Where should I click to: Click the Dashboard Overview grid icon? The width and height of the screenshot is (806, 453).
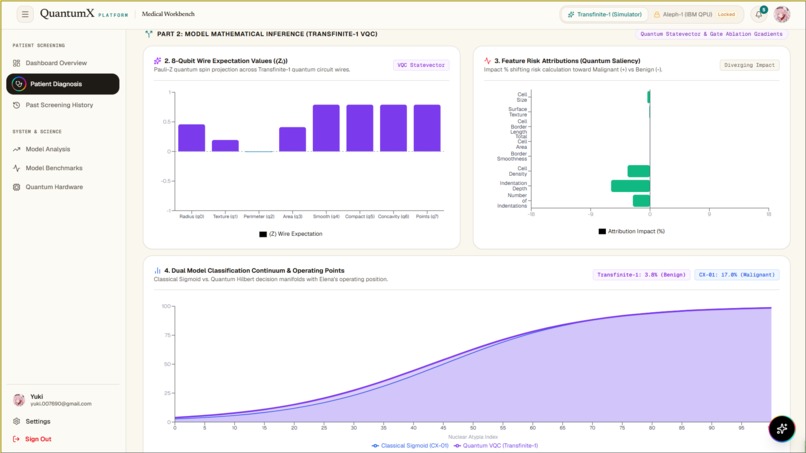16,63
